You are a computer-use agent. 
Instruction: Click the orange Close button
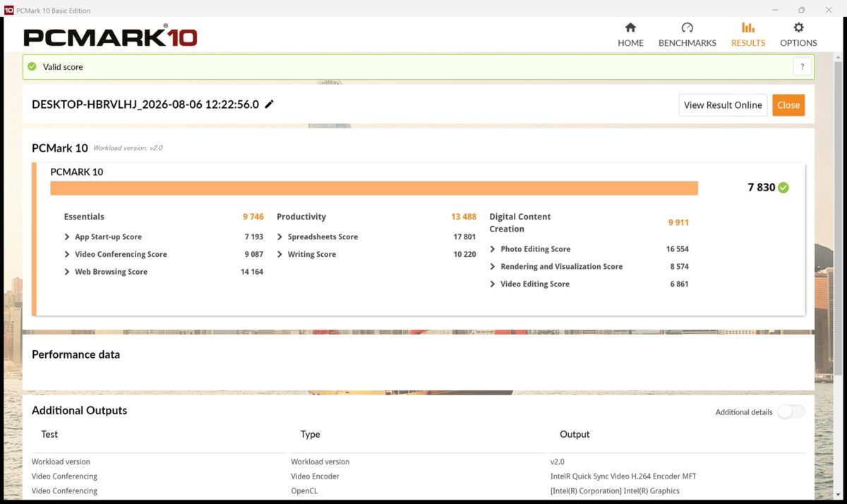pos(788,105)
